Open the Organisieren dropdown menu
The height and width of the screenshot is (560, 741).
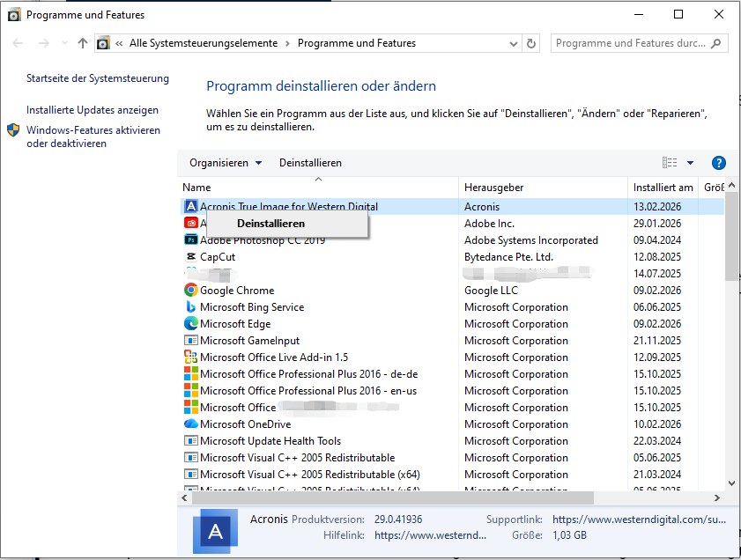[223, 162]
